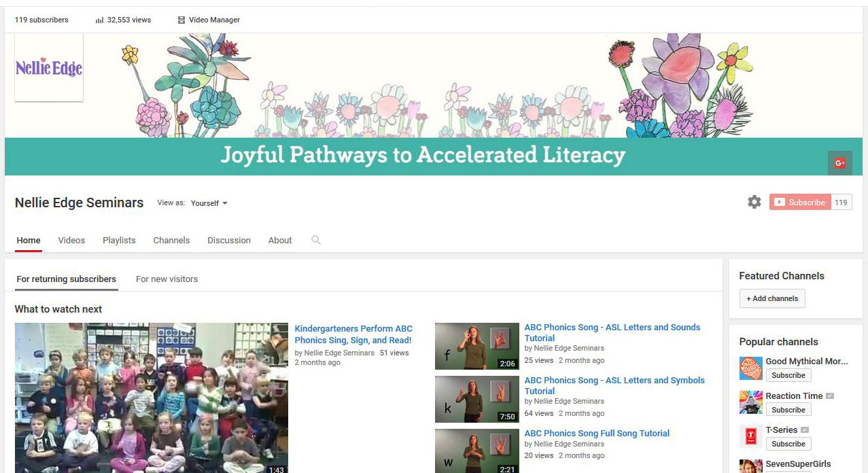Open Video Manager icon link
This screenshot has height=473, width=868.
181,20
